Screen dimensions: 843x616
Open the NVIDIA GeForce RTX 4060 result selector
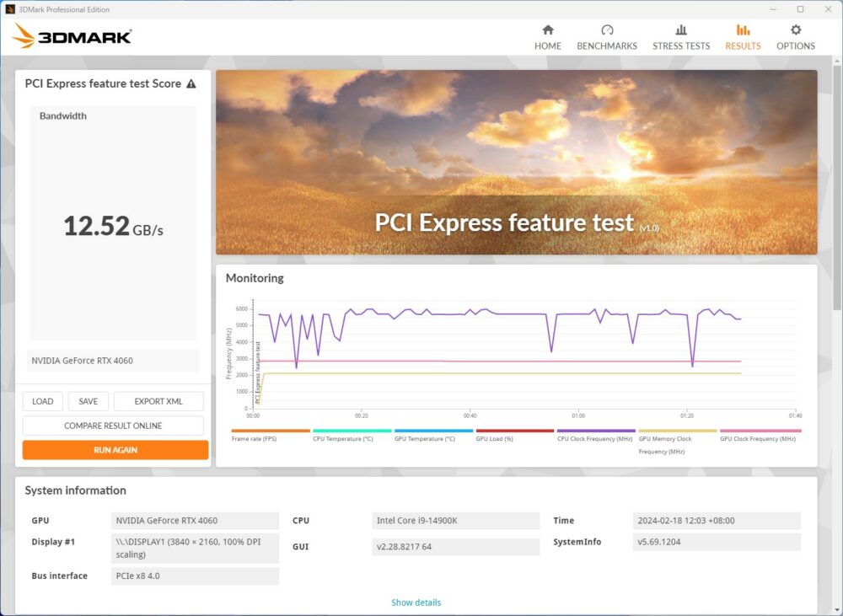point(112,361)
